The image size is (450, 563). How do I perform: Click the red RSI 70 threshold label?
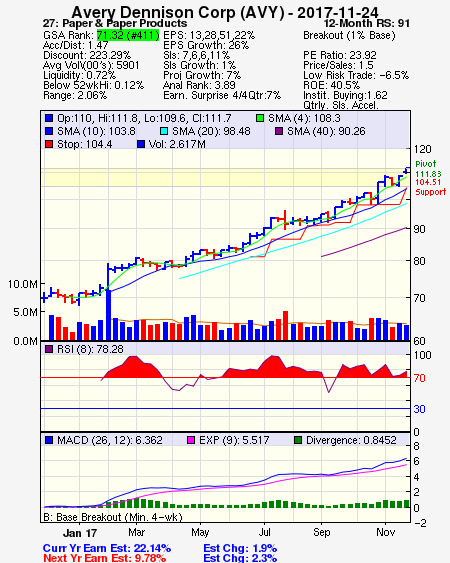click(x=419, y=378)
